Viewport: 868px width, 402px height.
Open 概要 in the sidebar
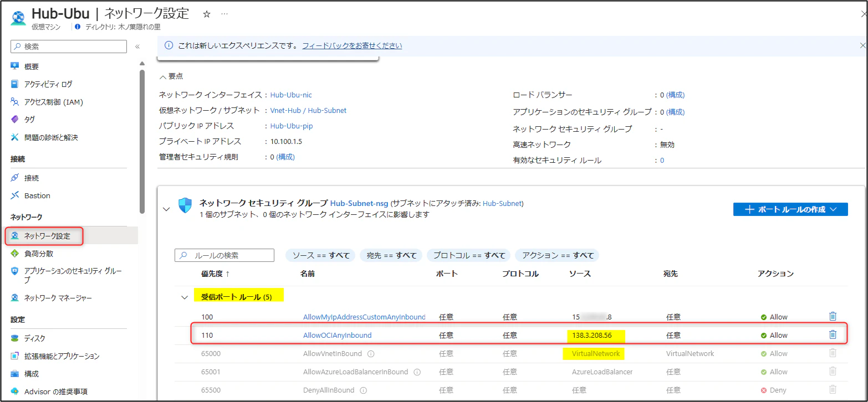pyautogui.click(x=32, y=66)
